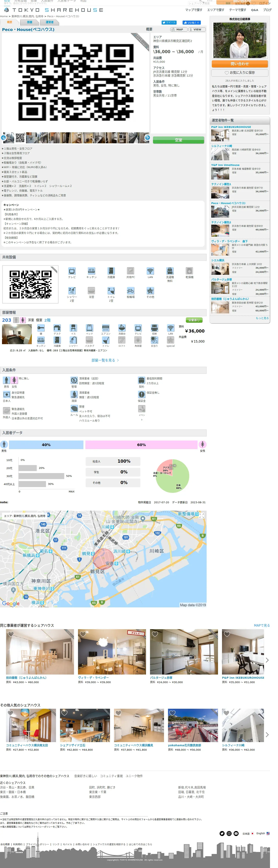Advance the その他人気 carousel with its right chevron
Viewport: 278px width, 868px height.
pyautogui.click(x=267, y=734)
